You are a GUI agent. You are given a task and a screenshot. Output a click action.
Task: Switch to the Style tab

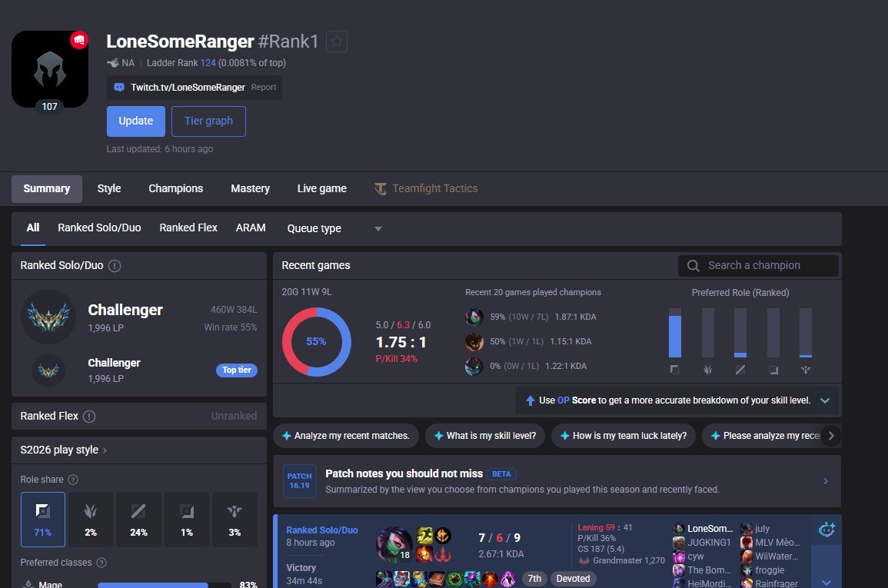109,188
